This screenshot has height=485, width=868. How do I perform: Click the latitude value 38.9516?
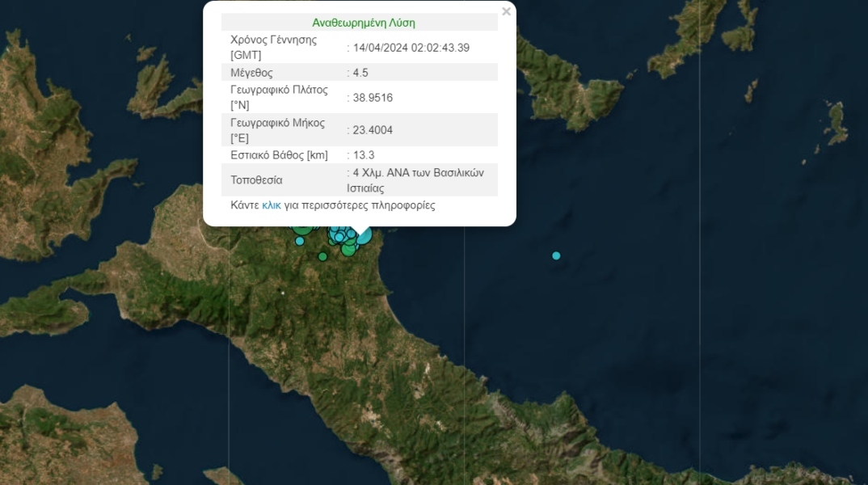373,98
